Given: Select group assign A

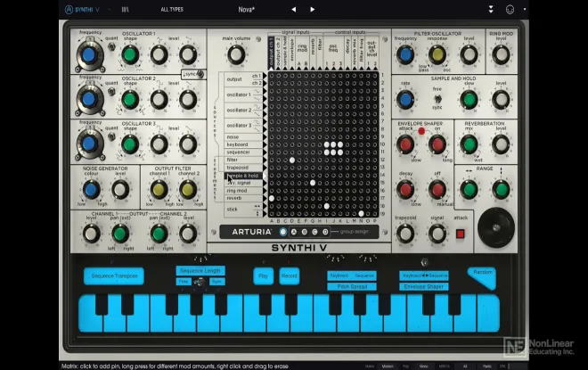Looking at the screenshot, I should coord(294,232).
